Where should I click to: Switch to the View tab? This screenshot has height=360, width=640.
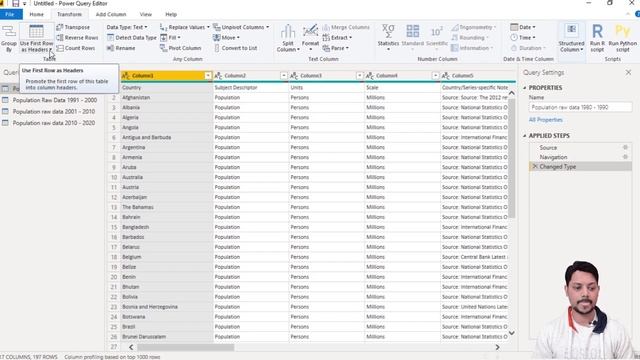(146, 14)
